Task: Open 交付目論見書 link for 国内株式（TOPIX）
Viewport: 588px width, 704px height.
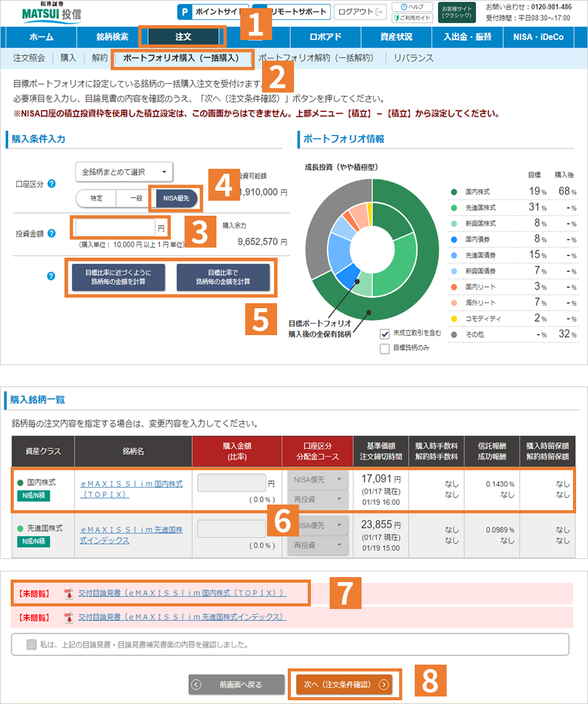Action: click(182, 593)
